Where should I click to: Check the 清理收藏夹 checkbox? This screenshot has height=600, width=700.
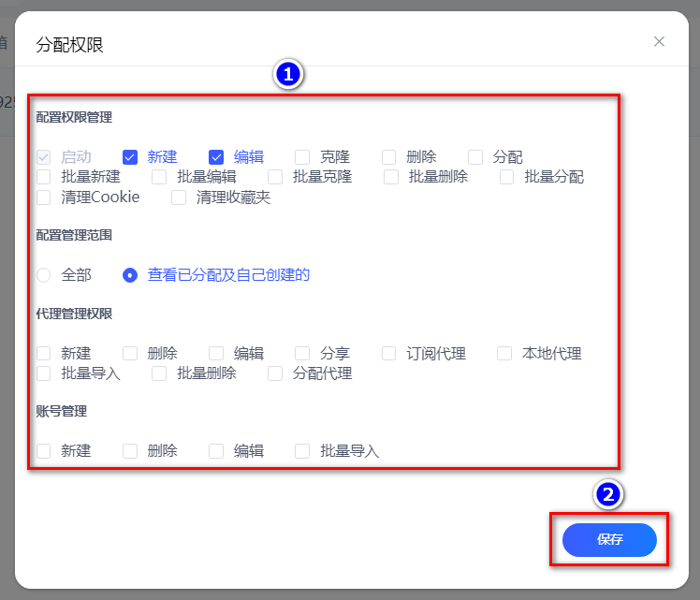(x=179, y=198)
